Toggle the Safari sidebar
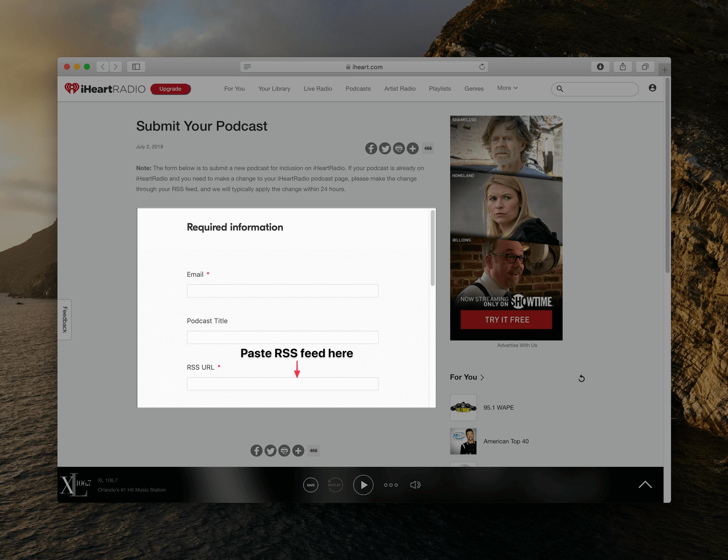Viewport: 728px width, 560px height. pyautogui.click(x=136, y=67)
